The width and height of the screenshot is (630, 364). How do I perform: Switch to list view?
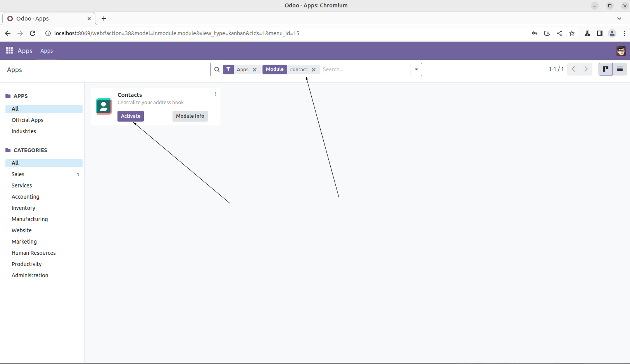pos(620,69)
